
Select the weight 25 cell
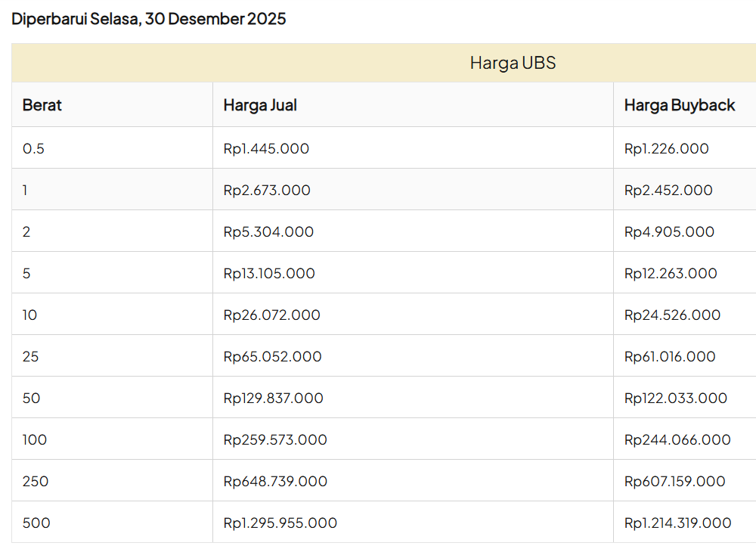(x=31, y=356)
